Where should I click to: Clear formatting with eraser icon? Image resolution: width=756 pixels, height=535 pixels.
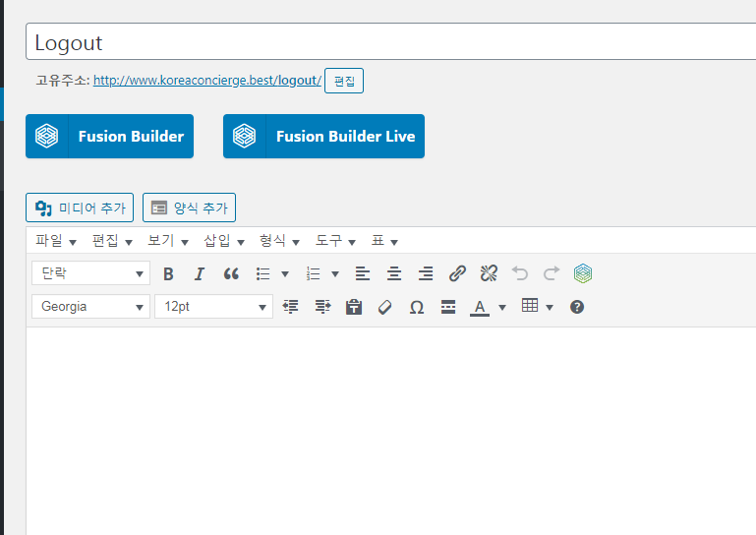coord(385,307)
